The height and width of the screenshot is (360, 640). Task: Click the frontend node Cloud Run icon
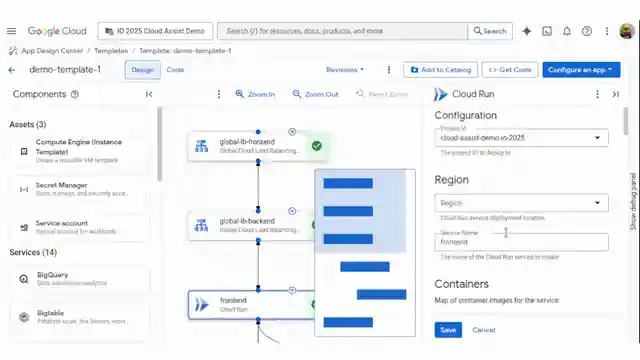[202, 304]
